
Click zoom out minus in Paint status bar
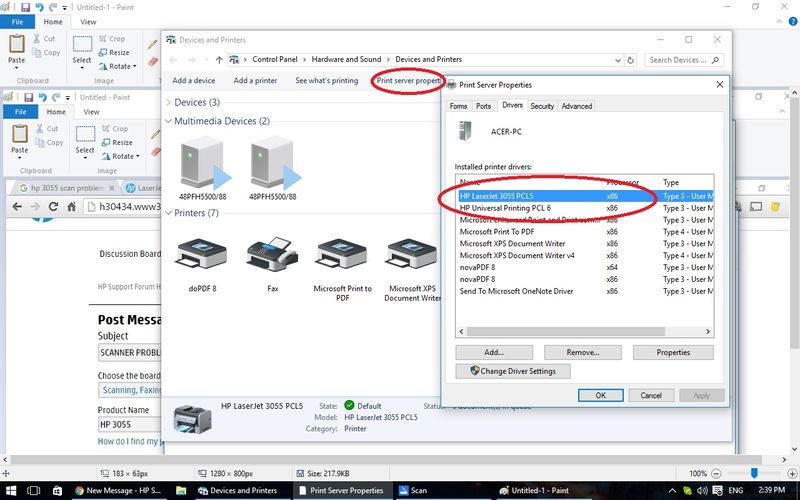click(716, 473)
